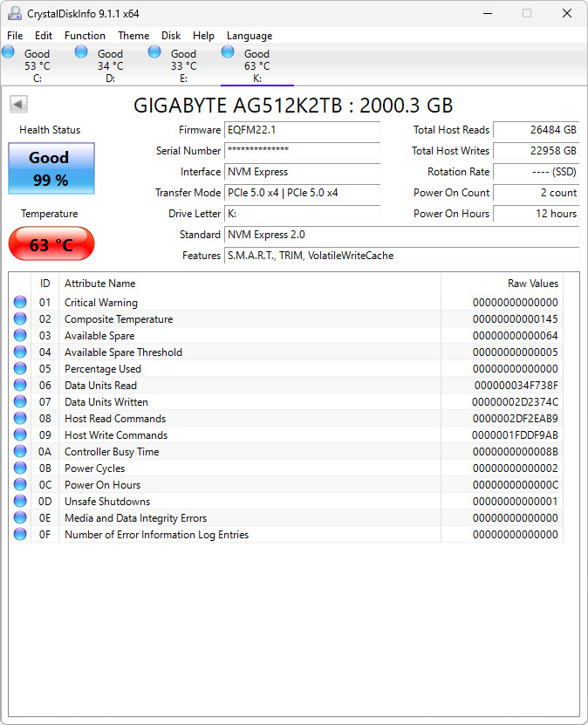Click the Standard NVM Express 2.0 field

(401, 235)
